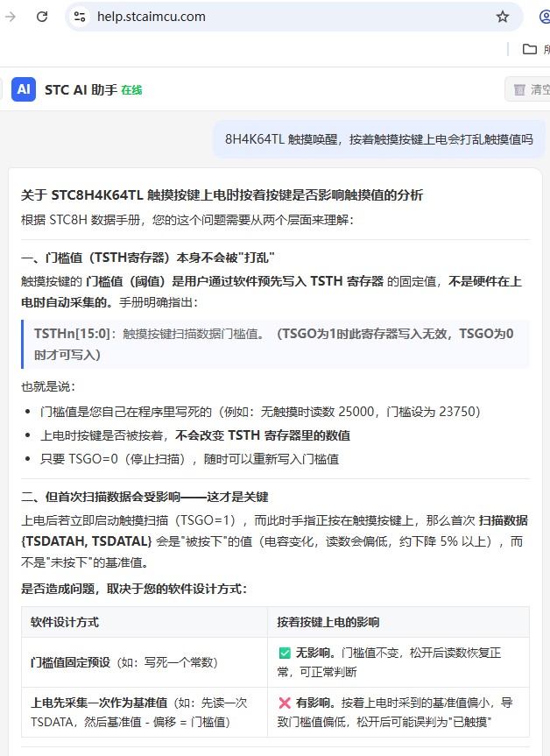This screenshot has height=756, width=550.
Task: Click bullet 不会改变 TSTH 寄存器里的数值
Action: click(x=195, y=435)
